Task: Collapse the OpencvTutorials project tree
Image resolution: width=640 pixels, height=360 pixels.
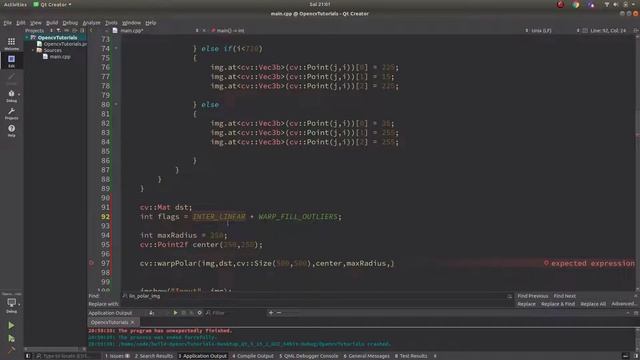Action: (x=27, y=37)
